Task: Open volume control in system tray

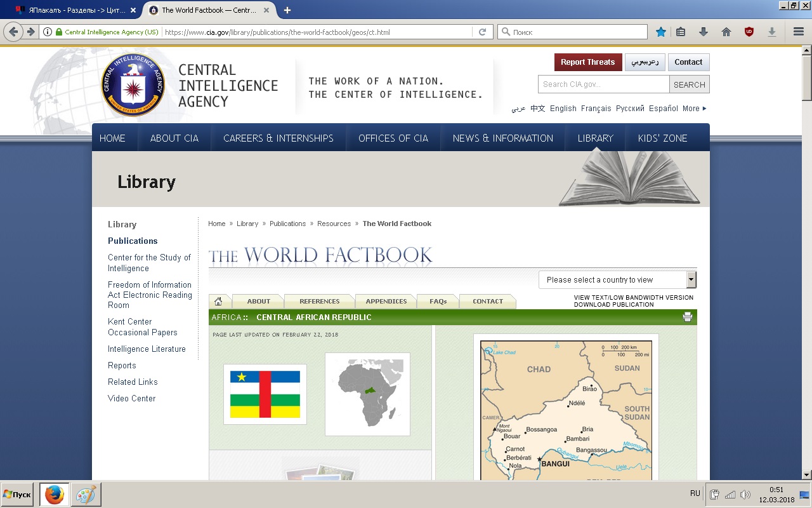Action: (x=745, y=495)
